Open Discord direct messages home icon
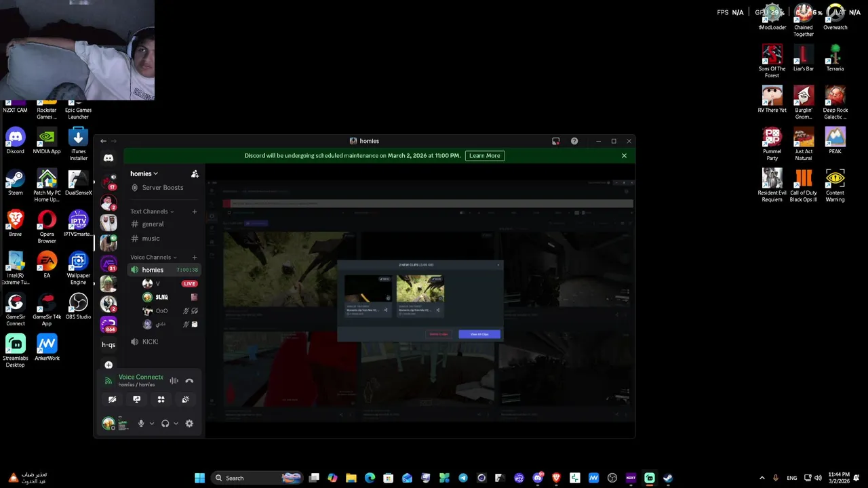Image resolution: width=868 pixels, height=488 pixels. point(108,158)
